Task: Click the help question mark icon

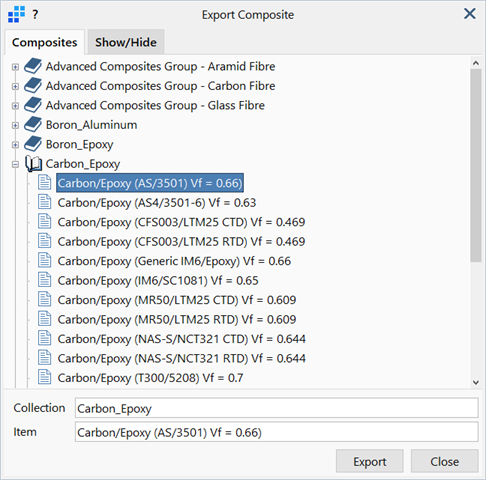Action: pos(35,15)
